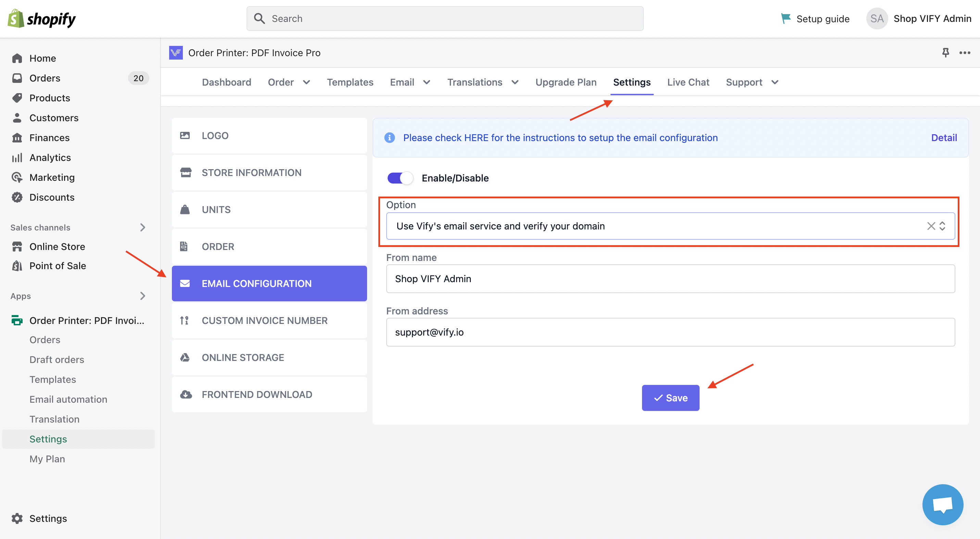Expand the Order dropdown in the nav
The width and height of the screenshot is (980, 539).
click(x=306, y=82)
